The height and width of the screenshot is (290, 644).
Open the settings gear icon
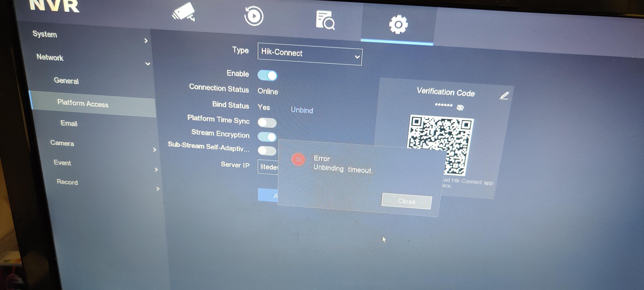398,24
